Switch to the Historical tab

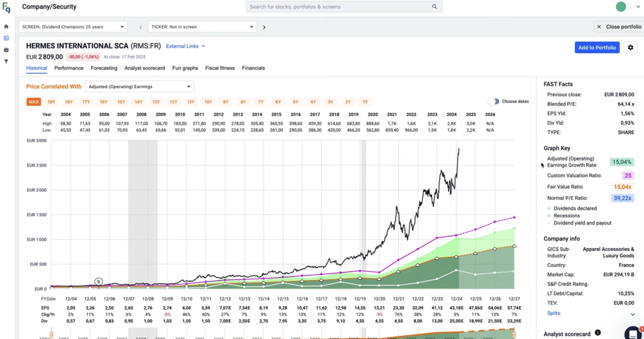[36, 68]
